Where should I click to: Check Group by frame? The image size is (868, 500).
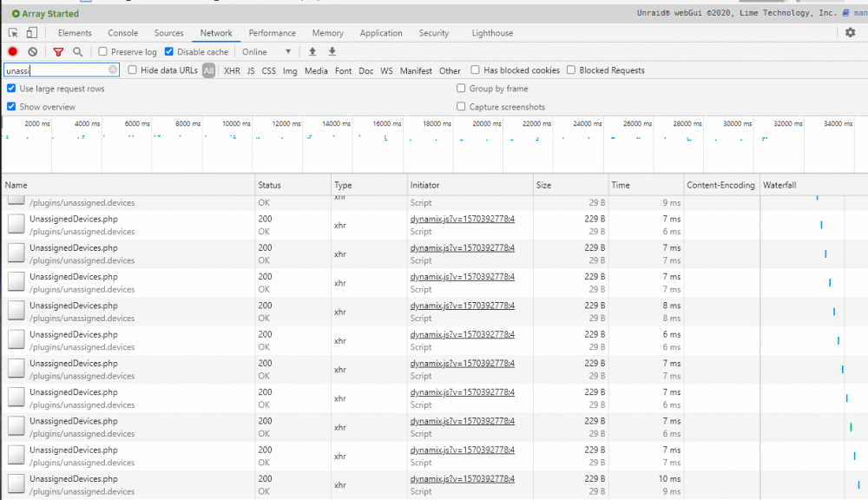coord(461,88)
